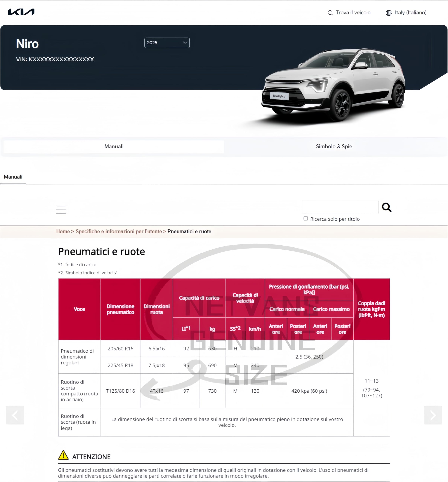448x482 pixels.
Task: Click the 130 km/h speed cell
Action: (255, 391)
